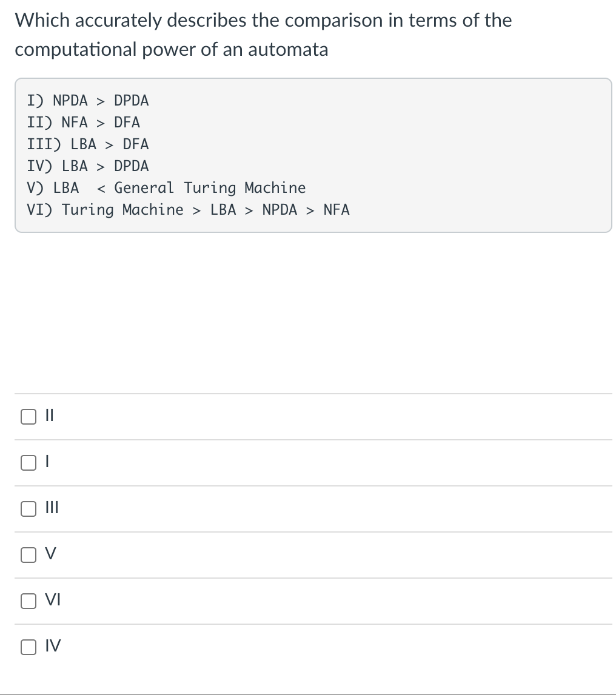Click the answer label text 'VI'
This screenshot has height=700, width=616.
click(x=53, y=601)
